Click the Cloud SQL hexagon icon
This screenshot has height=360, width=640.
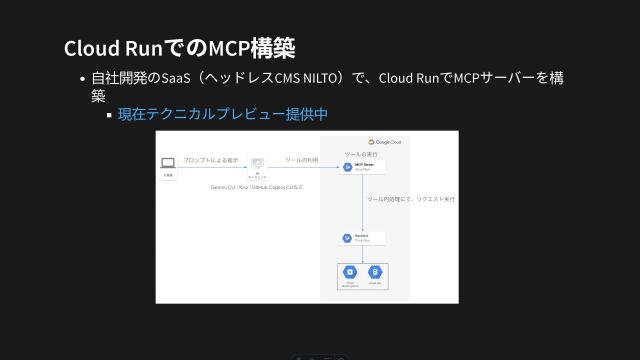[375, 272]
